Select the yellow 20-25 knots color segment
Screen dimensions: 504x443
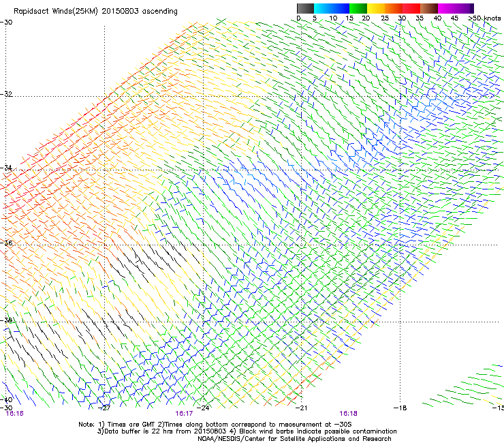click(x=376, y=8)
